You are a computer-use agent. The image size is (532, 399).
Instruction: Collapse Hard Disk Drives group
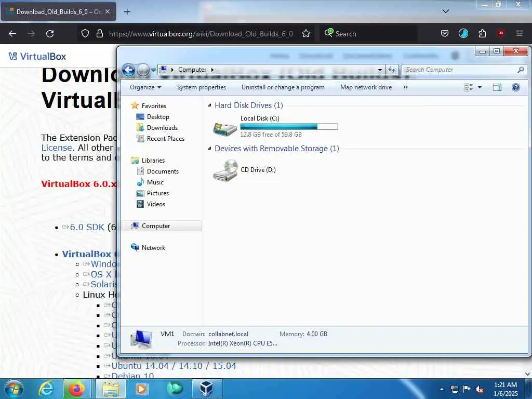coord(210,105)
